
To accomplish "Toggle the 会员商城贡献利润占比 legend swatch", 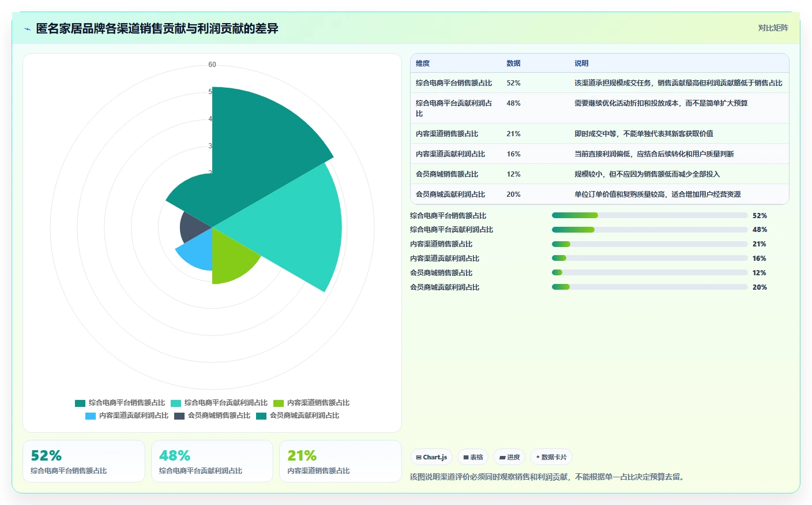I will [x=261, y=416].
